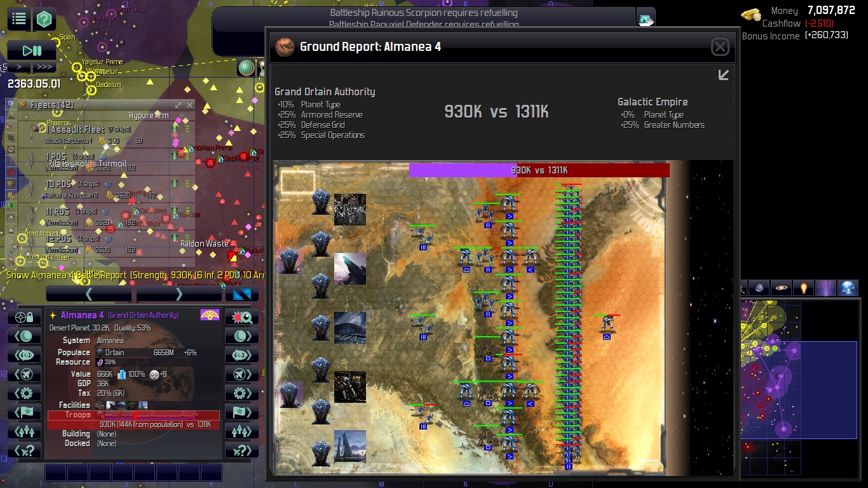This screenshot has height=488, width=868.
Task: Click the Battleship Ruinous Scorpion refuelling message
Action: (423, 13)
